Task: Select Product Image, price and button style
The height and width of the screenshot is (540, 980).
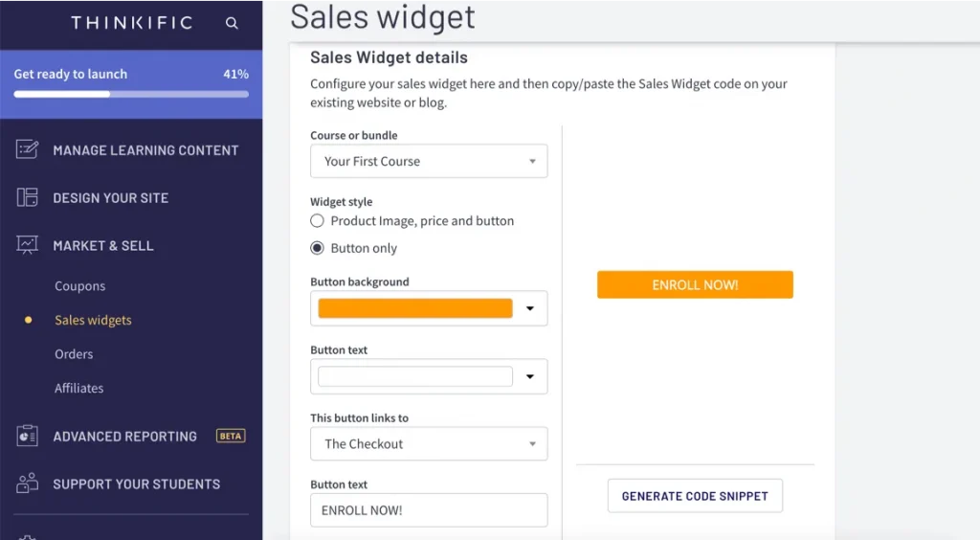Action: tap(317, 221)
